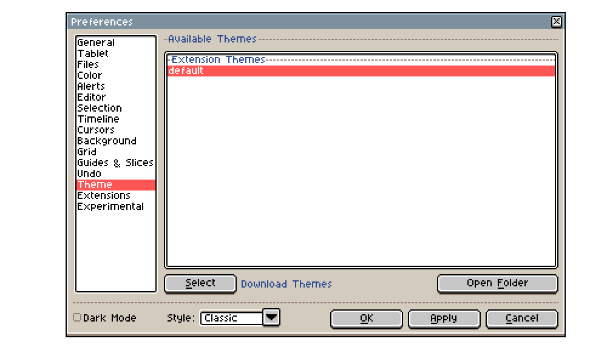The width and height of the screenshot is (607, 364).
Task: Open the Style dropdown arrow
Action: (271, 317)
